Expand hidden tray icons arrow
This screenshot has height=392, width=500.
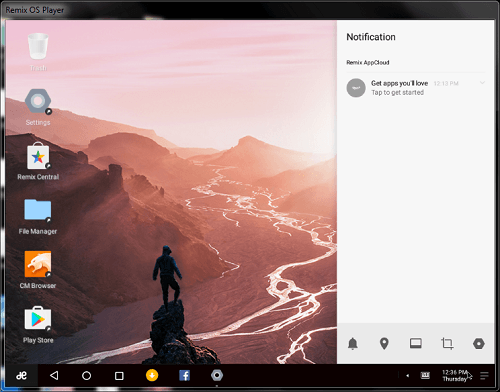click(407, 376)
